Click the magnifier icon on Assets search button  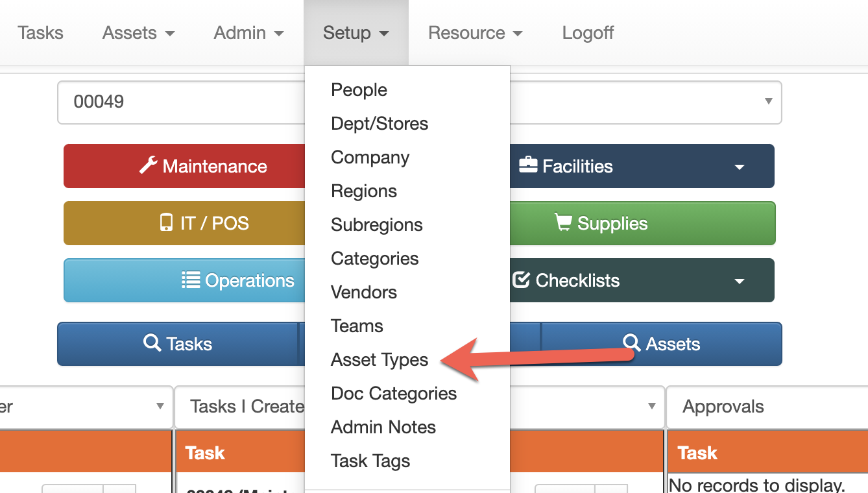[x=631, y=343]
